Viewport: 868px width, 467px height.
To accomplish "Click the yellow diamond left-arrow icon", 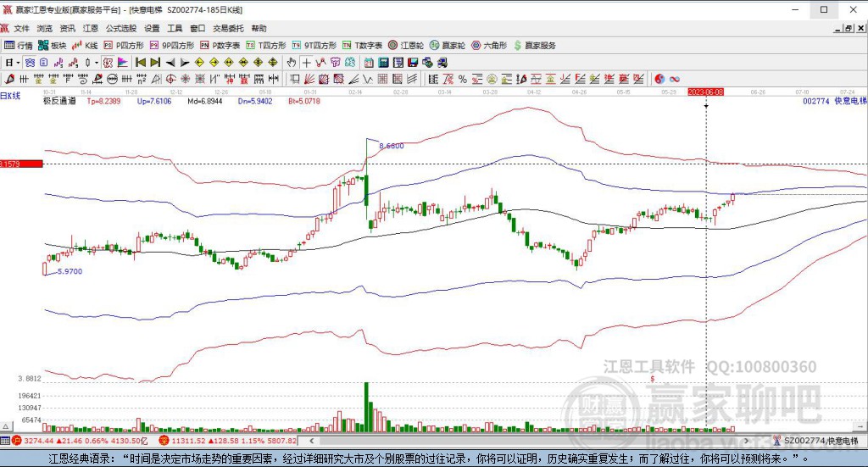I will (x=199, y=63).
